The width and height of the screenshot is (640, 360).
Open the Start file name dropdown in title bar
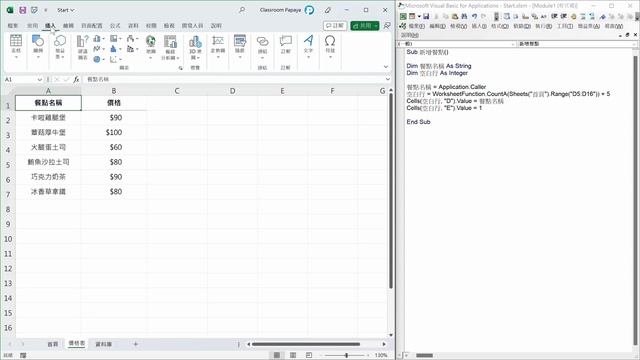coord(66,10)
